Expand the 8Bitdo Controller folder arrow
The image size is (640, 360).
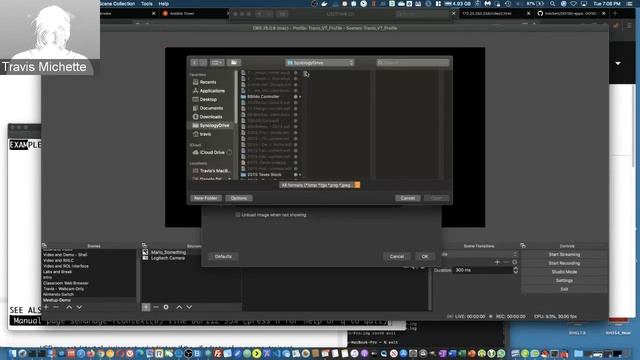tap(300, 97)
